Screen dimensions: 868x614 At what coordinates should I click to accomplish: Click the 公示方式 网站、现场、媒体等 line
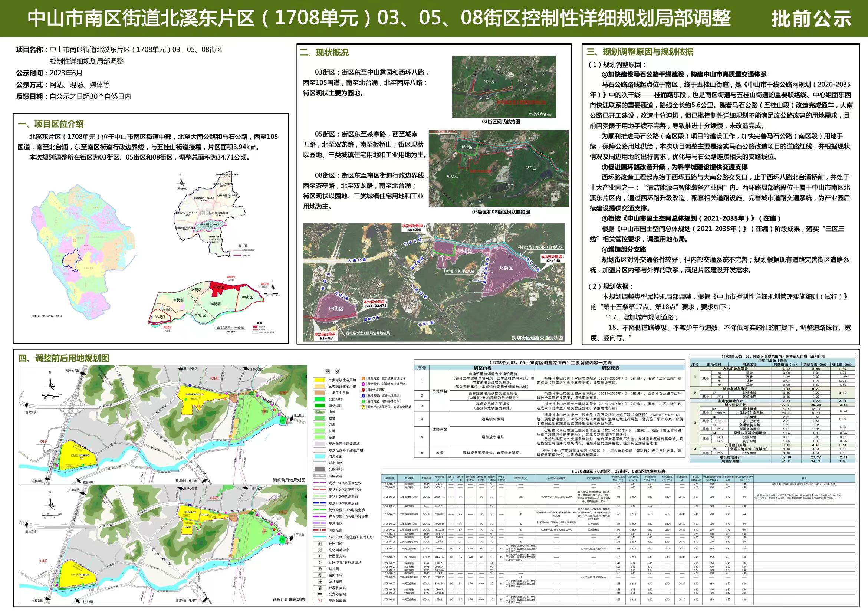[63, 85]
